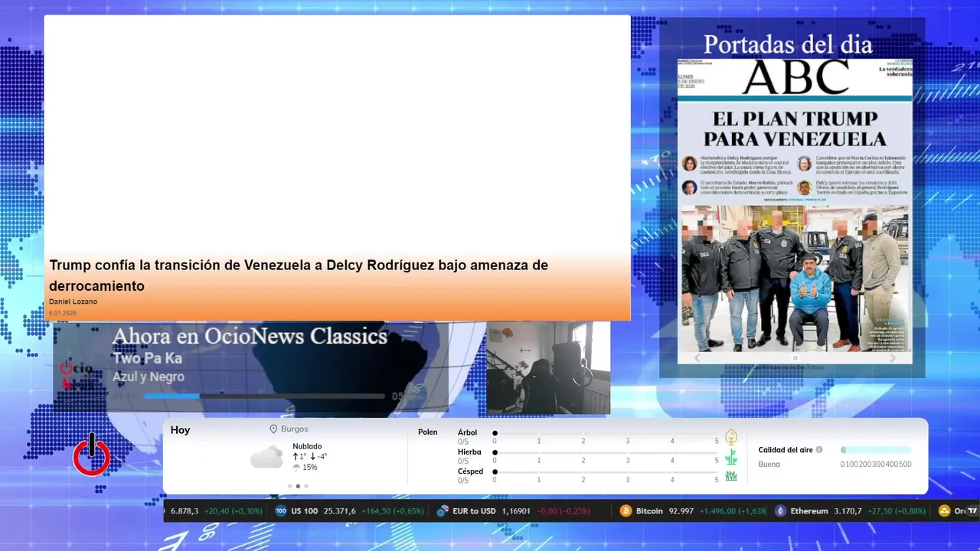Go to previous newspaper cover arrow

click(x=697, y=357)
